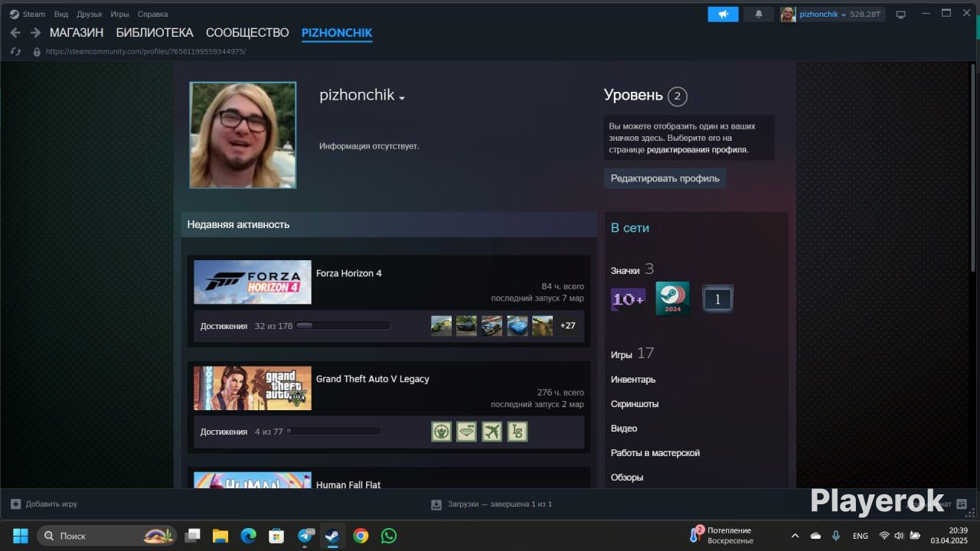Click the LS GTA V achievement icon
980x551 pixels.
coord(517,432)
